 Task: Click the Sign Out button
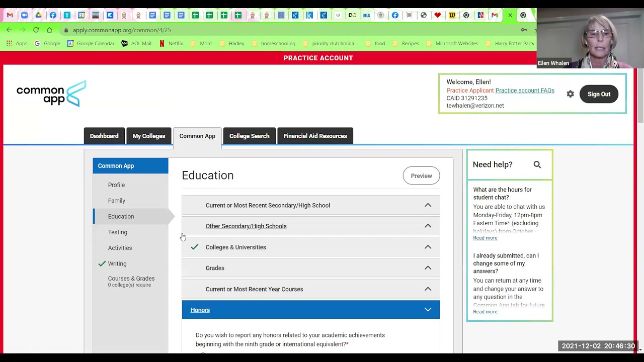pyautogui.click(x=599, y=94)
